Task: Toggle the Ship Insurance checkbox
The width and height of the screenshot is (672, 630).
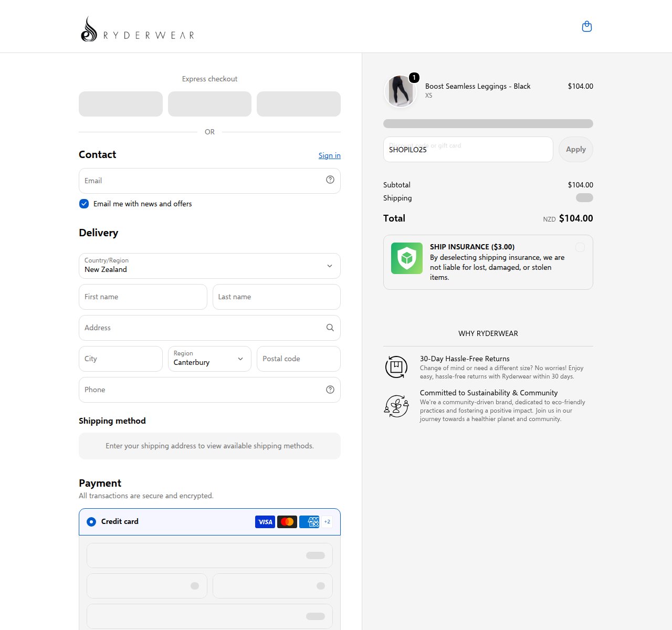Action: click(x=580, y=247)
